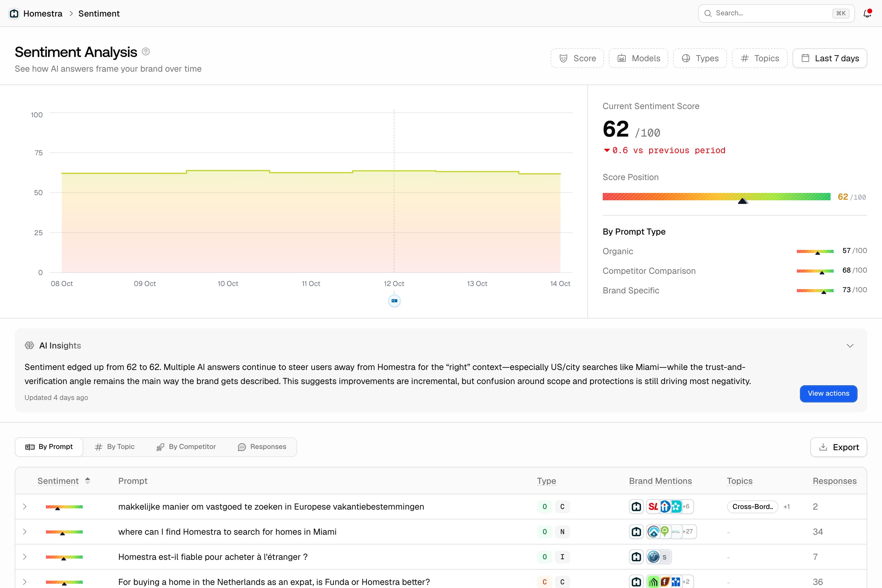This screenshot has height=588, width=882.
Task: Click the Topics column header
Action: tap(740, 481)
